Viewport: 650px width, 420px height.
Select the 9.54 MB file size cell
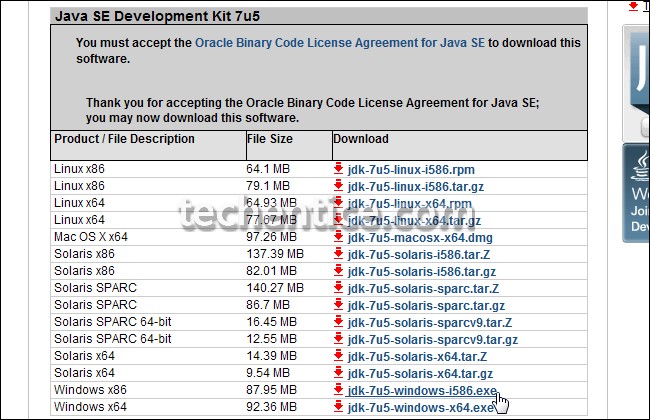coord(289,373)
